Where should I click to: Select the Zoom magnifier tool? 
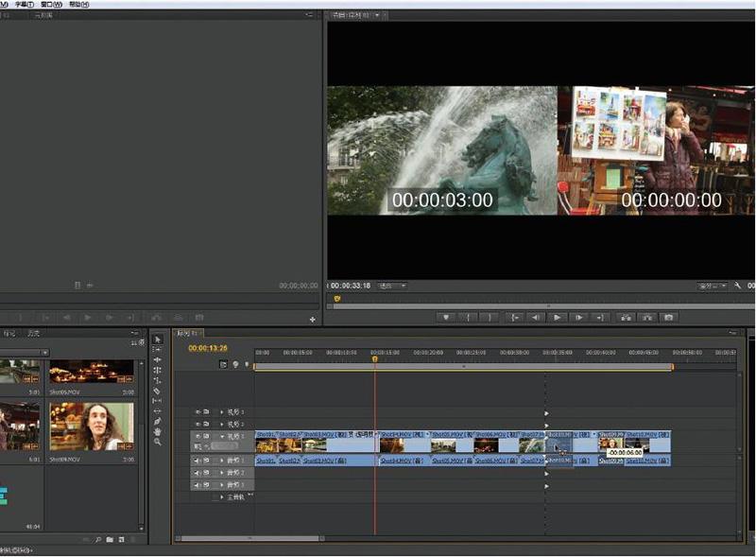[158, 442]
